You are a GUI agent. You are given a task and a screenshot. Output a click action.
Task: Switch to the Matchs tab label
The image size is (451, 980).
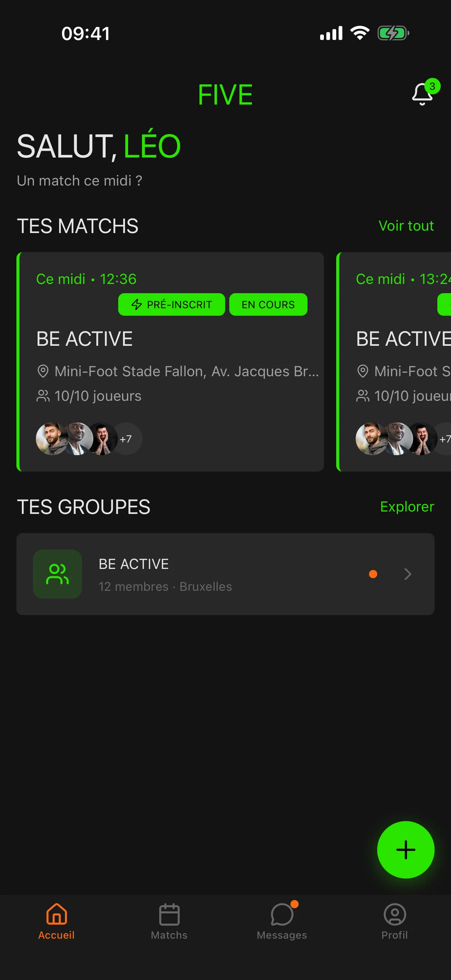tap(169, 935)
